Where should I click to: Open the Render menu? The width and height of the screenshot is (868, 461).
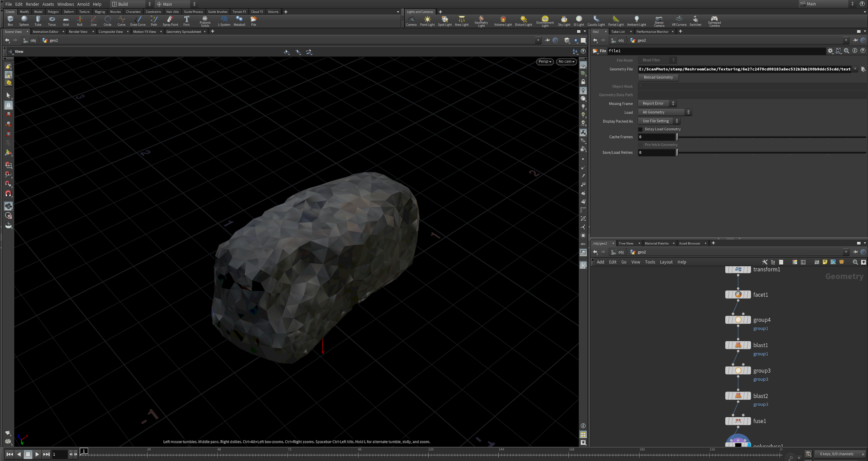tap(32, 4)
